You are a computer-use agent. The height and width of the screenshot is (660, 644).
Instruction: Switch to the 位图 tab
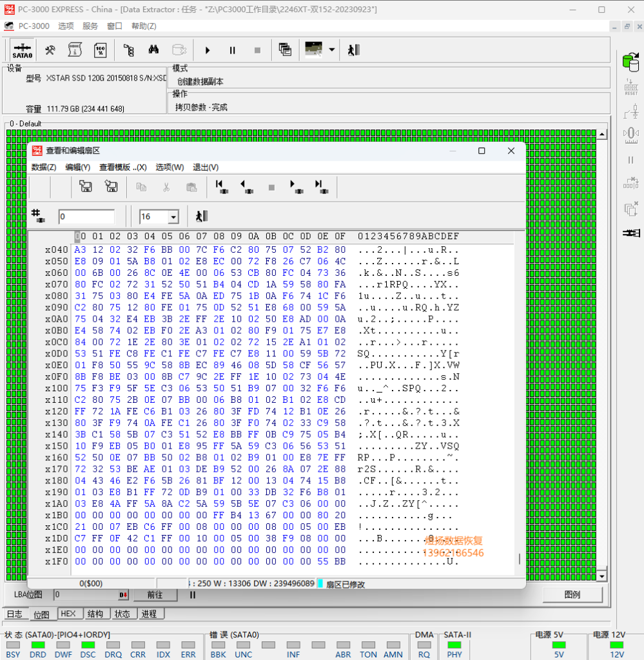click(x=41, y=614)
